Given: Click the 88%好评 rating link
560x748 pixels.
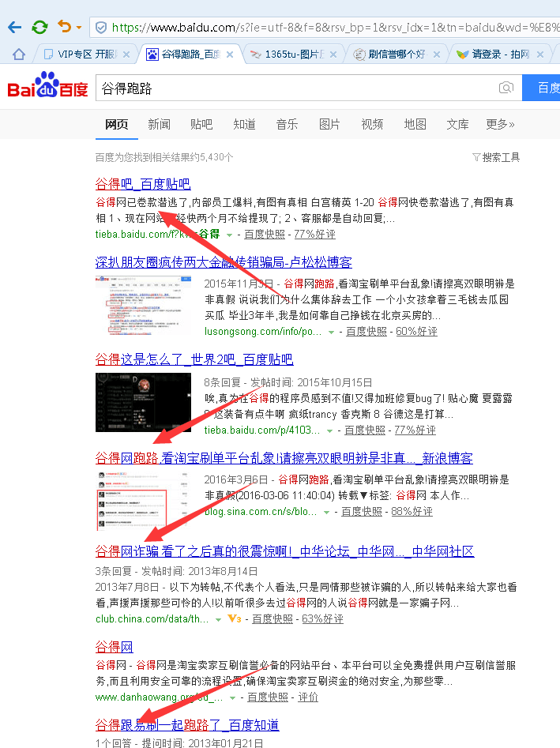Looking at the screenshot, I should (412, 511).
